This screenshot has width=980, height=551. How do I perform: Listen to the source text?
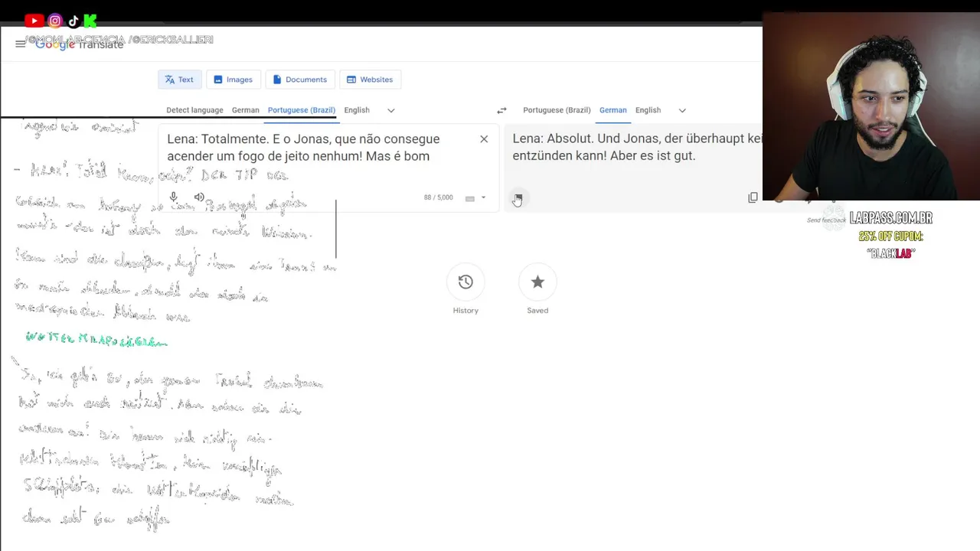199,197
